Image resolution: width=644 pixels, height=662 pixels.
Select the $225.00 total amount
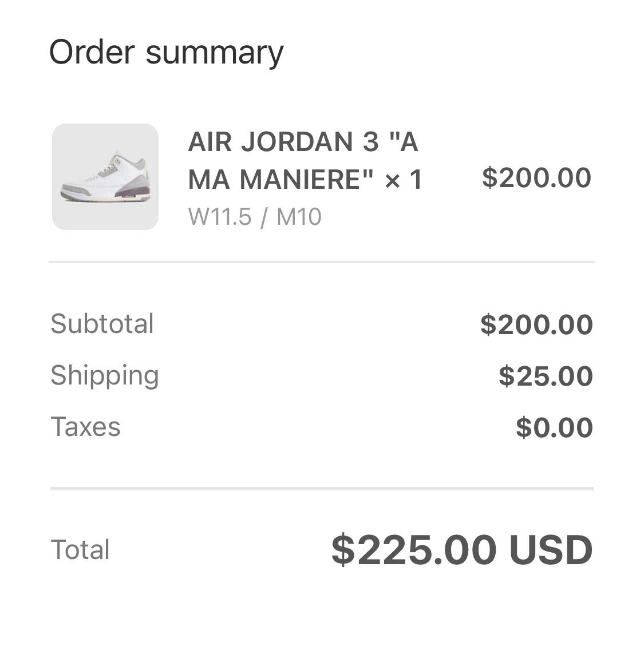coord(414,550)
